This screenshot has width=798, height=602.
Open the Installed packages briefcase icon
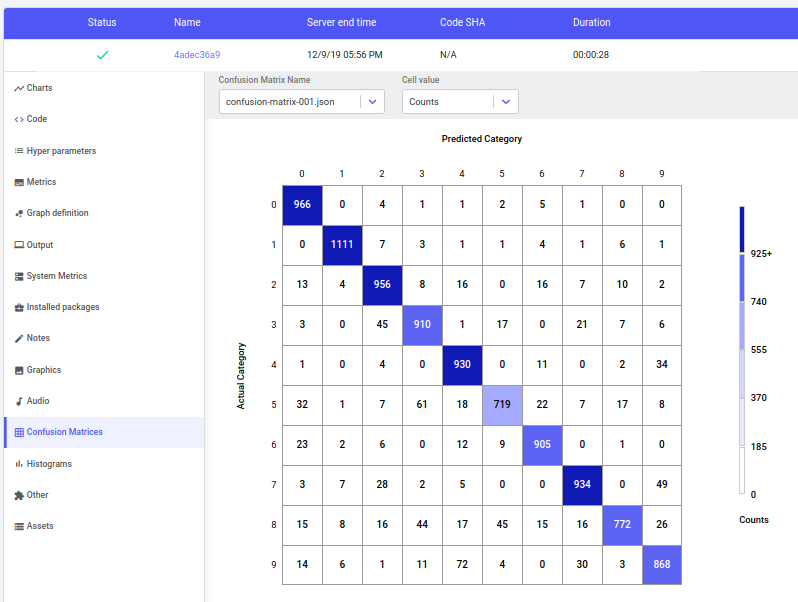[x=19, y=307]
